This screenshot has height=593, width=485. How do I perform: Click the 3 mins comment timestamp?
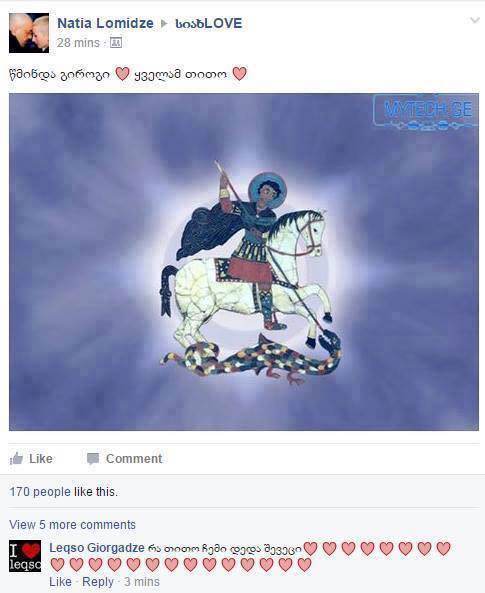[x=142, y=582]
